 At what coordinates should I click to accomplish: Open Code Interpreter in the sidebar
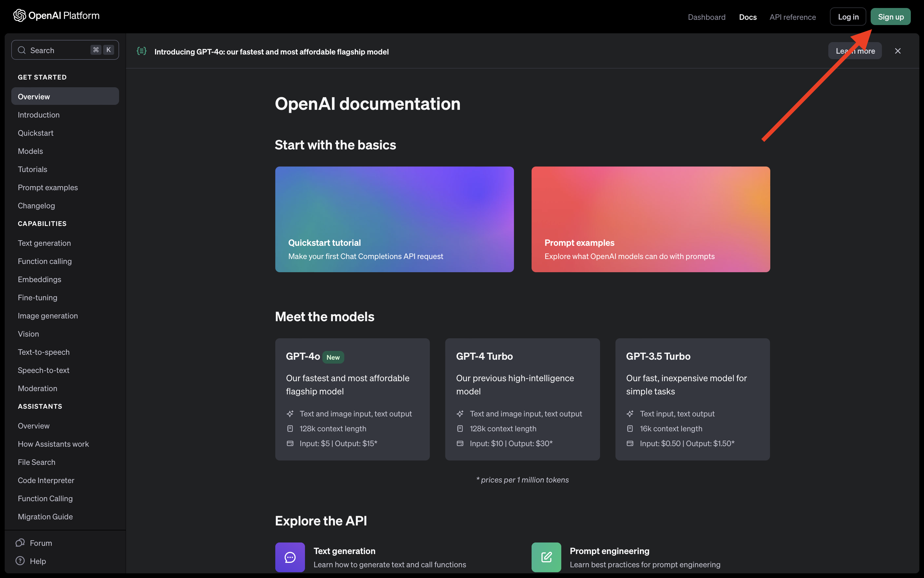coord(65,480)
